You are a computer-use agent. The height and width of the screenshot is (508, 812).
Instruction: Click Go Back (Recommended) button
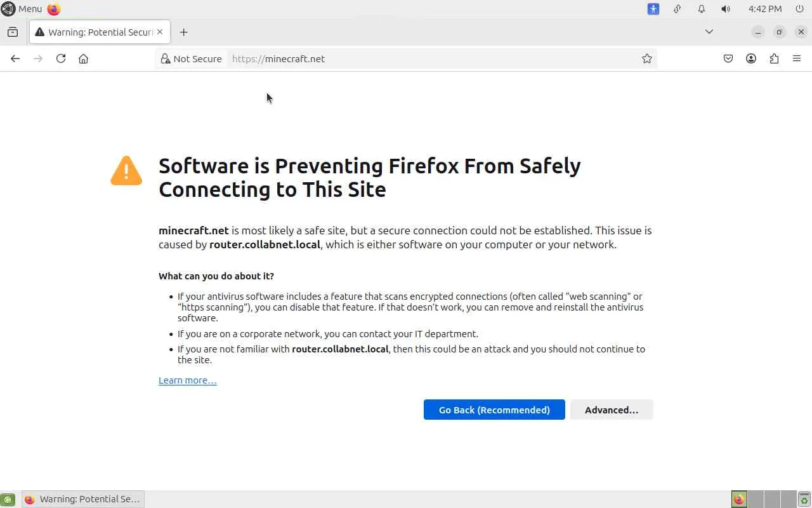pyautogui.click(x=494, y=410)
